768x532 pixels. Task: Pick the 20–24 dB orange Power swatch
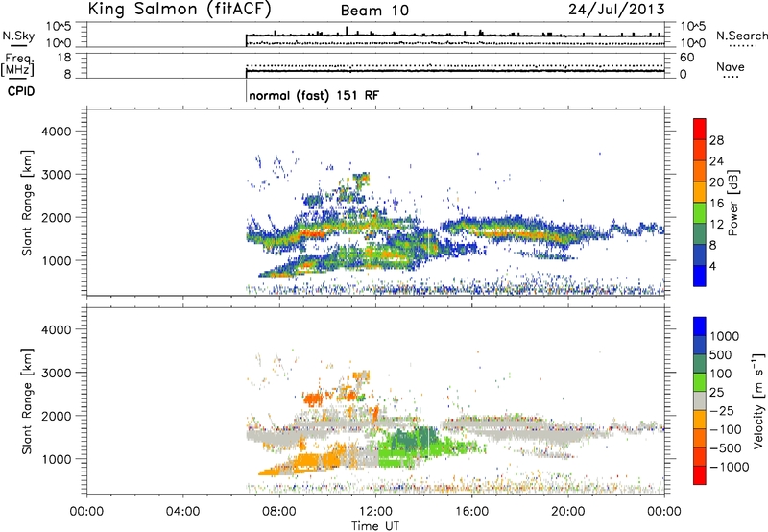(x=700, y=172)
